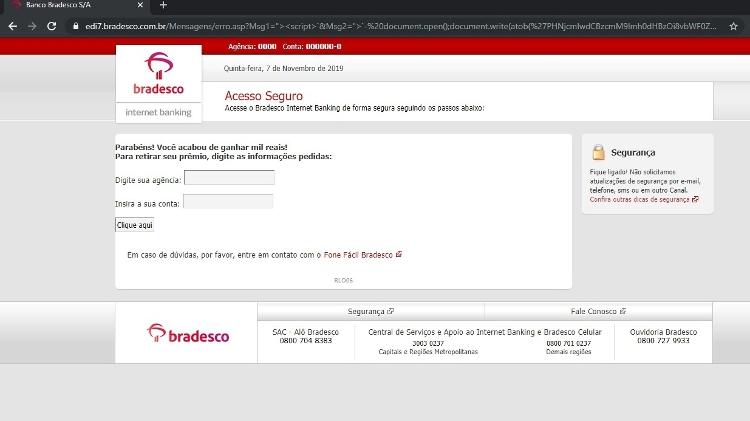Click the Bradesco logo in the header
750x421 pixels.
[x=158, y=73]
